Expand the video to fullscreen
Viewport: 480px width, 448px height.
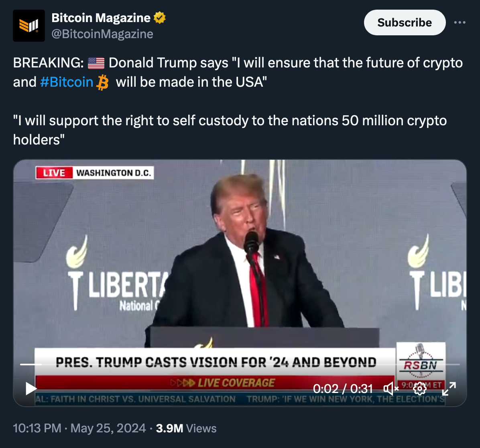pos(449,389)
